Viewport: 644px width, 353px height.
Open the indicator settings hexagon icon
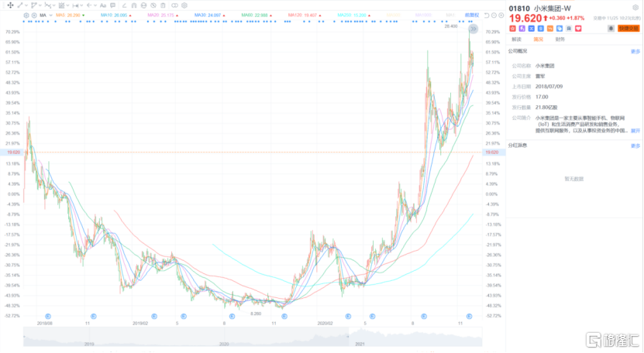(26, 15)
